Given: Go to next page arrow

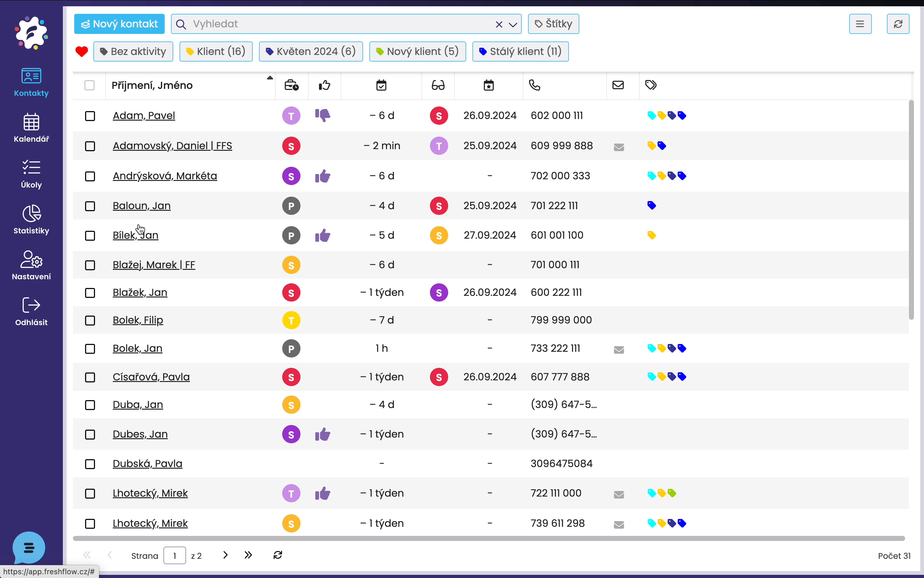Looking at the screenshot, I should [225, 555].
